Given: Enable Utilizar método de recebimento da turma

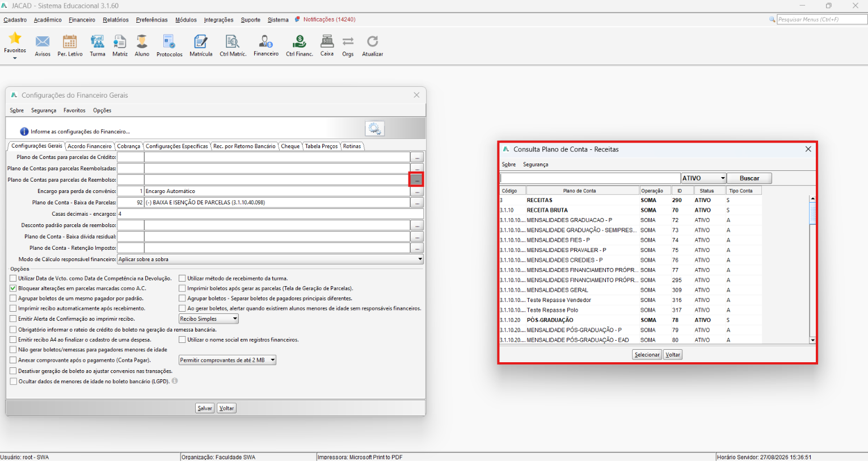Looking at the screenshot, I should (183, 278).
